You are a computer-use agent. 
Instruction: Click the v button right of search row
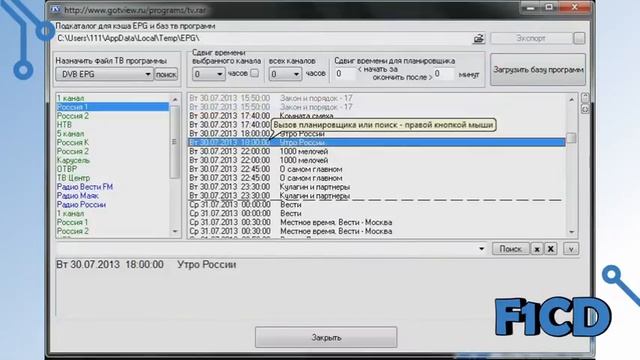(571, 249)
